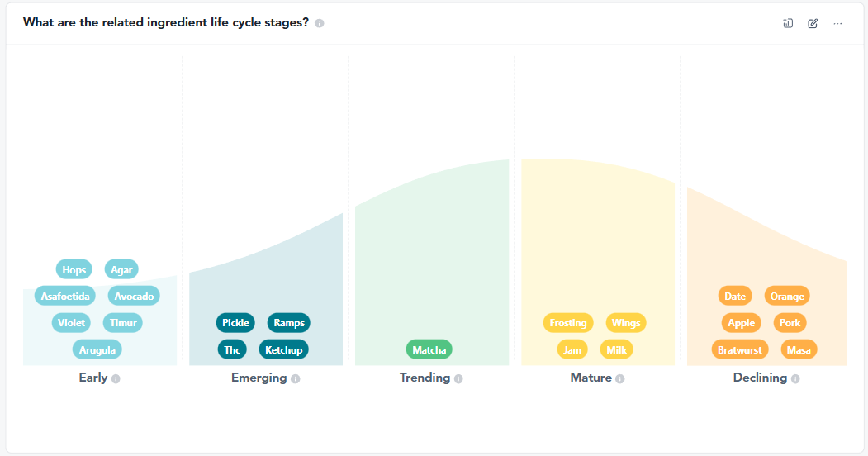Click the edit pencil icon
Screen dimensions: 868x456
(x=813, y=23)
